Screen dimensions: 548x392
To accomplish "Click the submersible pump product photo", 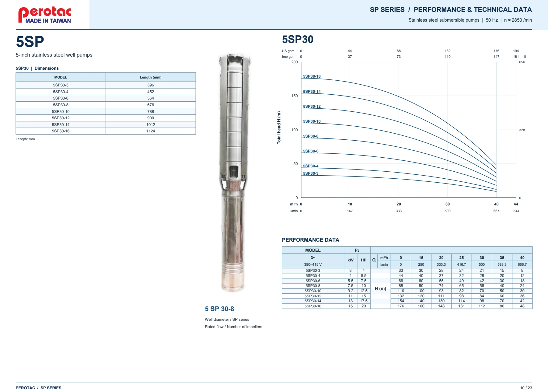I will [233, 173].
